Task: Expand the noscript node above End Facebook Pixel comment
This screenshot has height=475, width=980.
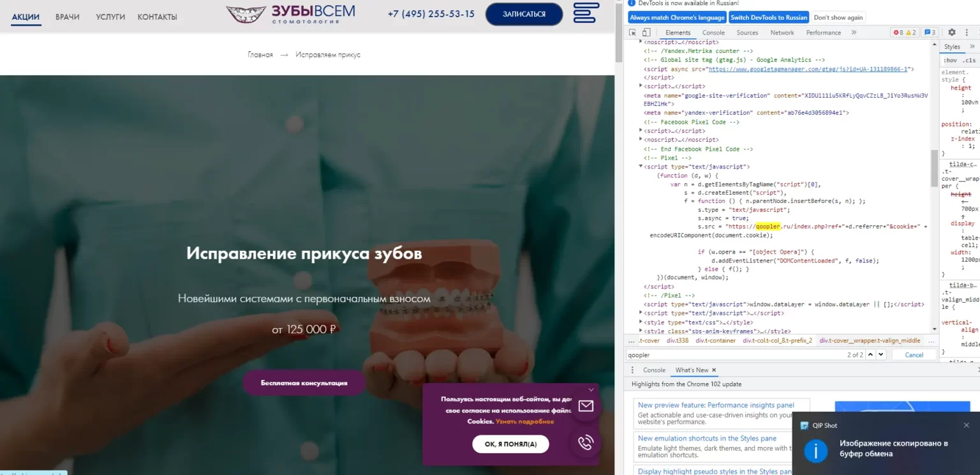Action: pos(641,140)
